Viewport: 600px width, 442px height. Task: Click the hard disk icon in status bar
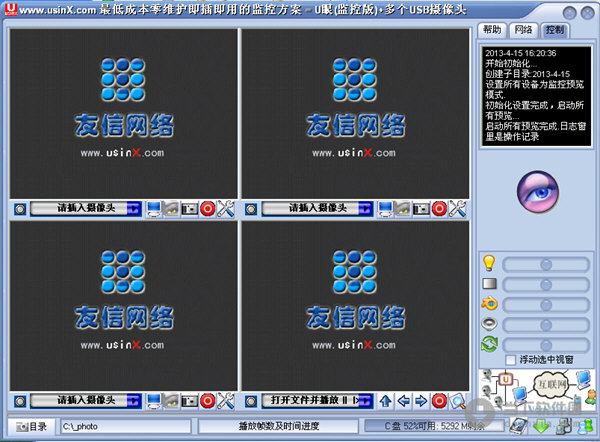(520, 426)
